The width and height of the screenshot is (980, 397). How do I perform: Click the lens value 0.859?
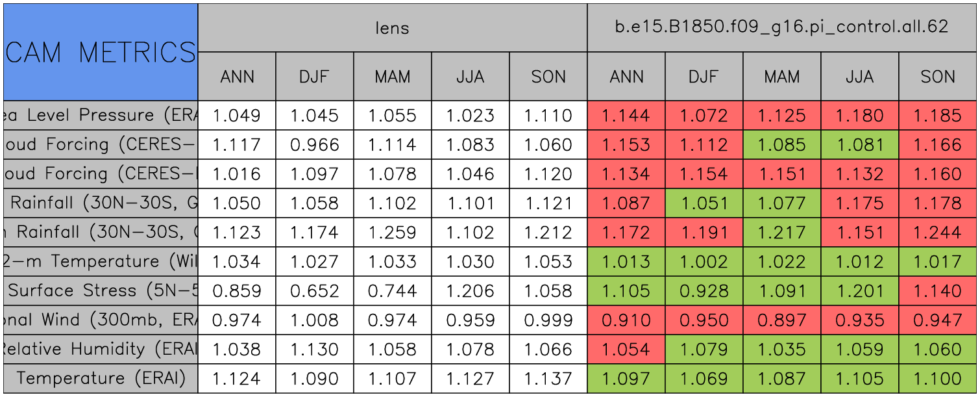(x=237, y=291)
